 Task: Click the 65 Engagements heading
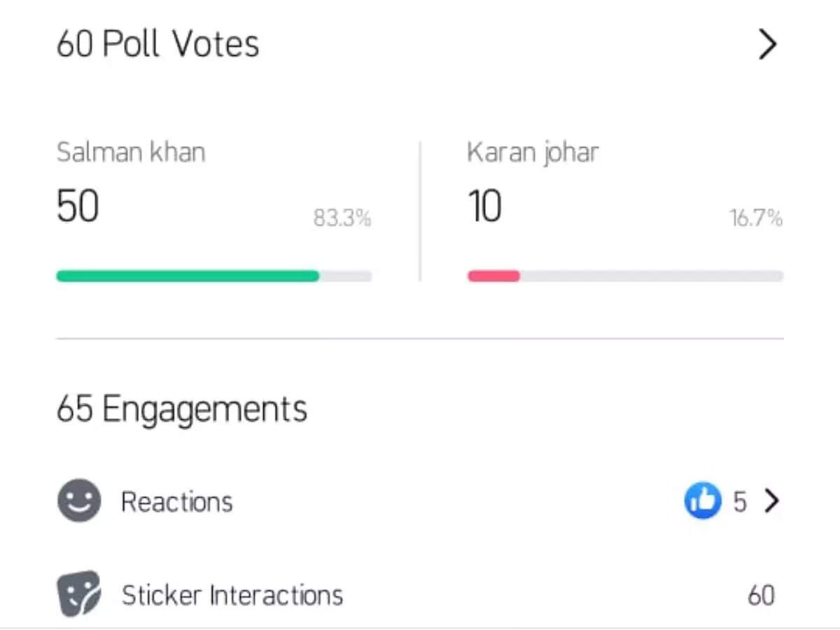point(182,409)
